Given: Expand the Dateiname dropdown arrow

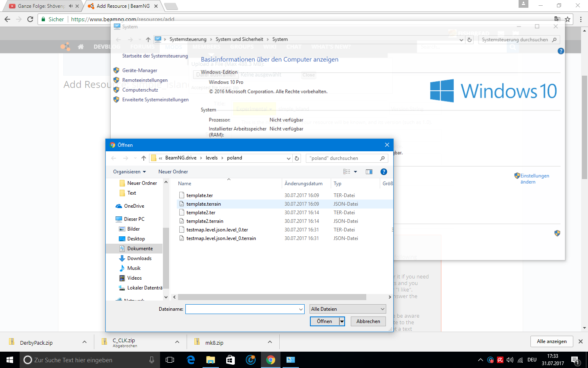Looking at the screenshot, I should [x=301, y=309].
